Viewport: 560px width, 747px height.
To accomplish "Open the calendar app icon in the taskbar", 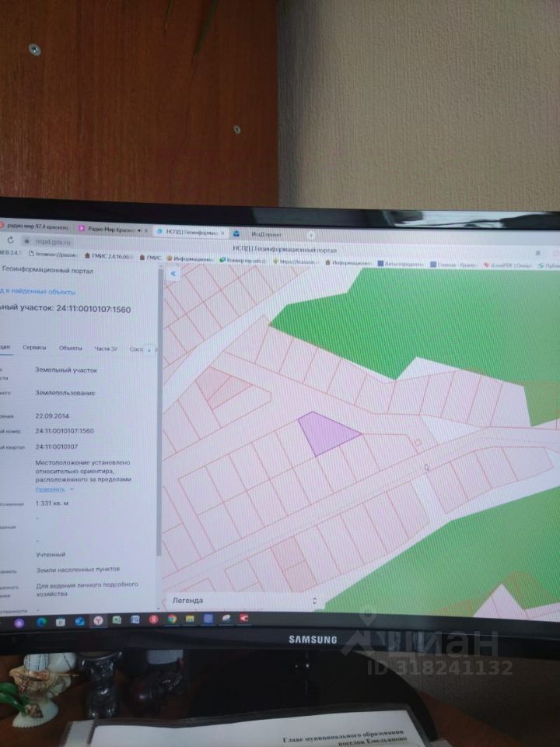I will click(61, 622).
